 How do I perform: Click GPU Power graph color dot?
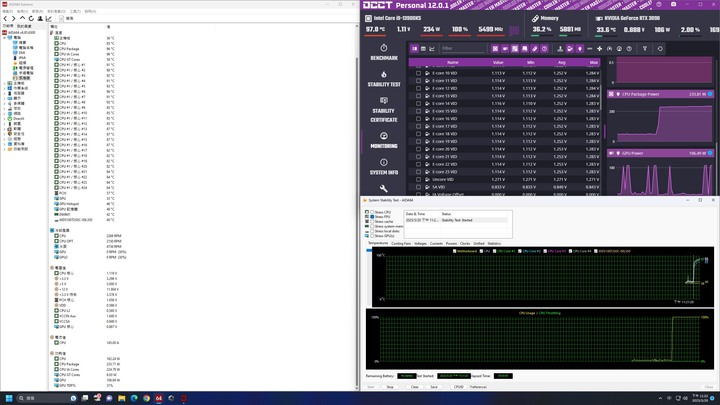coord(710,153)
